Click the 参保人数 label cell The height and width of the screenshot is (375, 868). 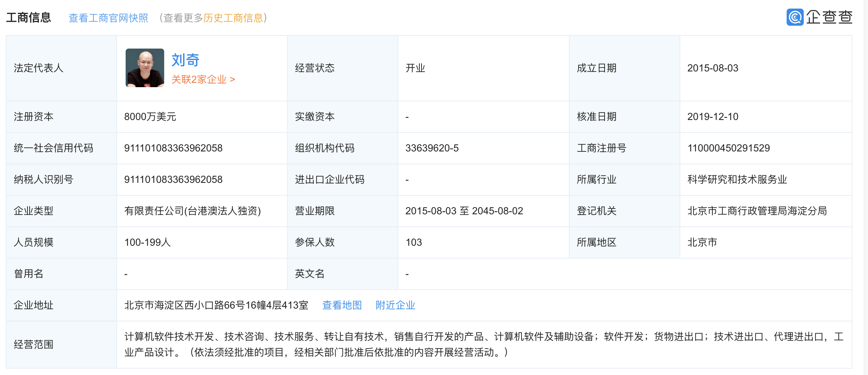[343, 242]
